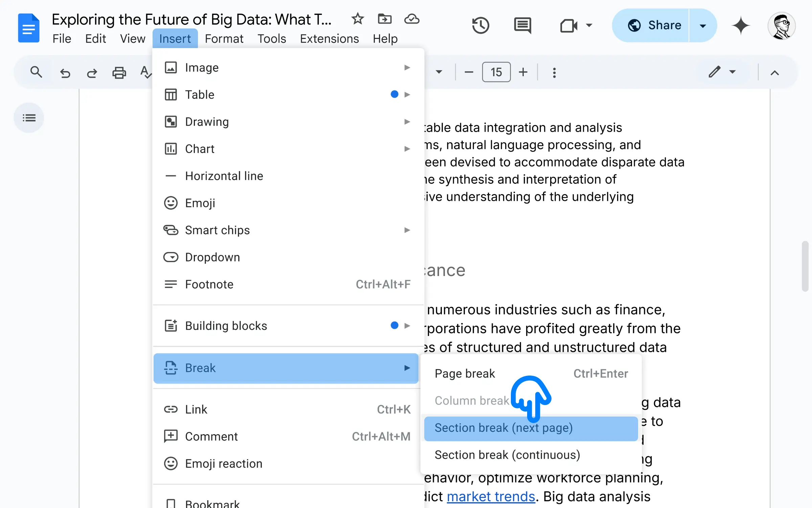Click the vertical scrollbar thumb

805,266
